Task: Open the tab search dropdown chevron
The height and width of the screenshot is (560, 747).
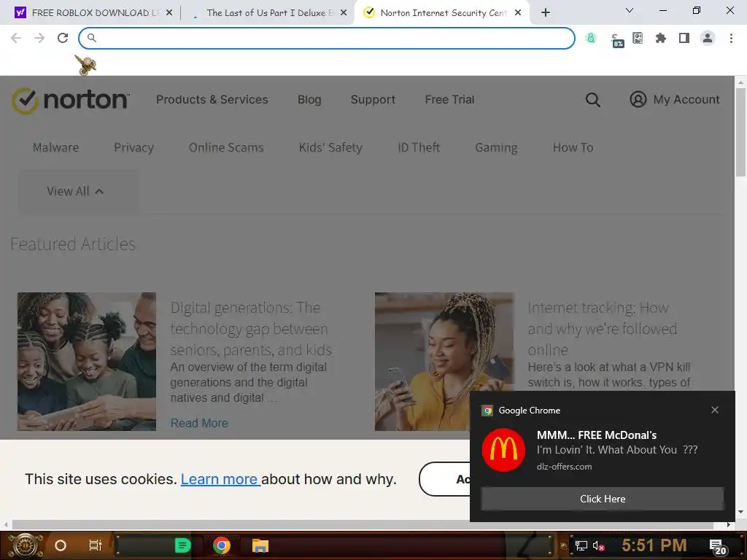Action: [630, 10]
